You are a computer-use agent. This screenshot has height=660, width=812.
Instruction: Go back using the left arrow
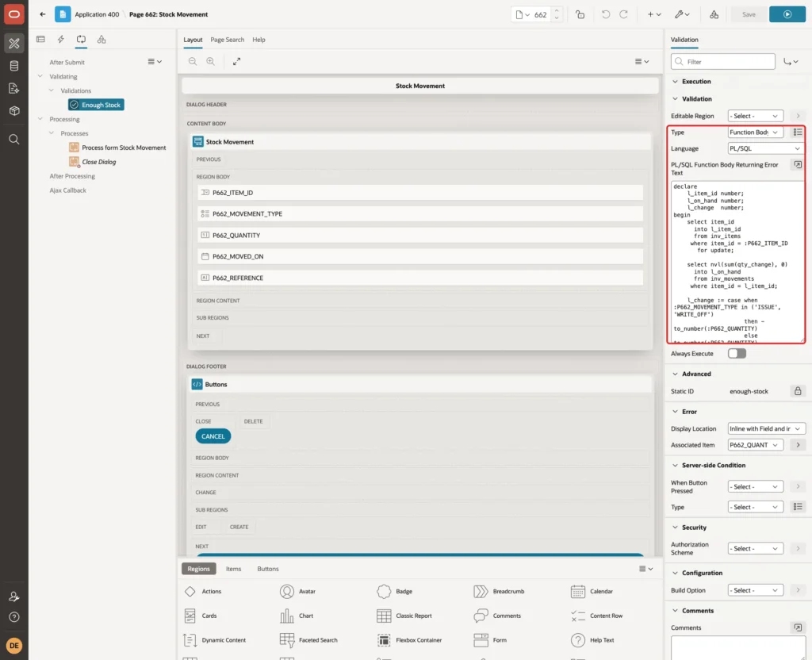(43, 14)
